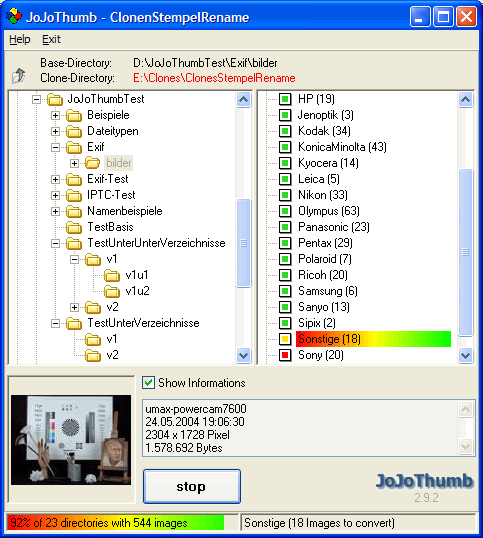Click the JoJoThumb app icon in title bar
483x538 pixels.
click(x=14, y=16)
